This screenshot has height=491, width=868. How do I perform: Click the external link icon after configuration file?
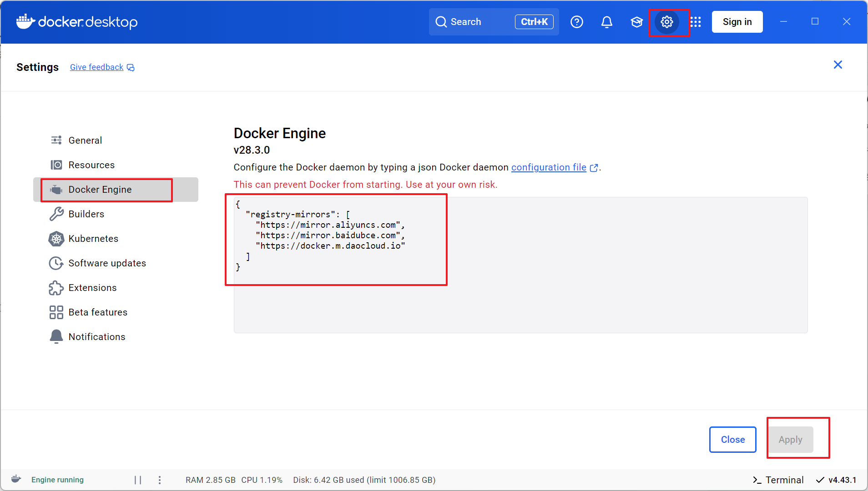(594, 168)
